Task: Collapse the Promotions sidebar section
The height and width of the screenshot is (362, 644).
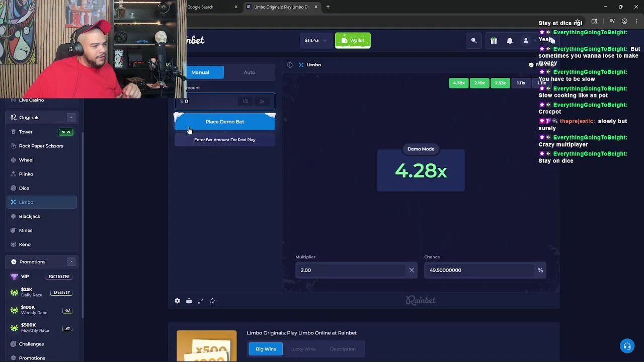Action: (71, 262)
